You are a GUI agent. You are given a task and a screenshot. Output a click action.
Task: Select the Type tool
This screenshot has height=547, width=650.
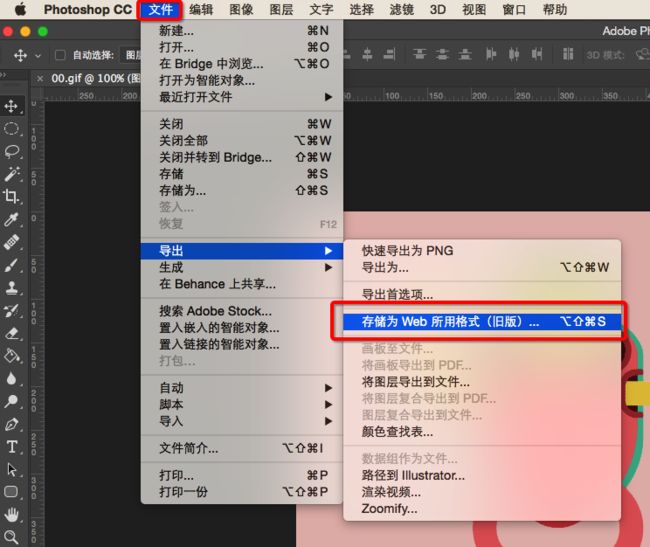click(11, 447)
